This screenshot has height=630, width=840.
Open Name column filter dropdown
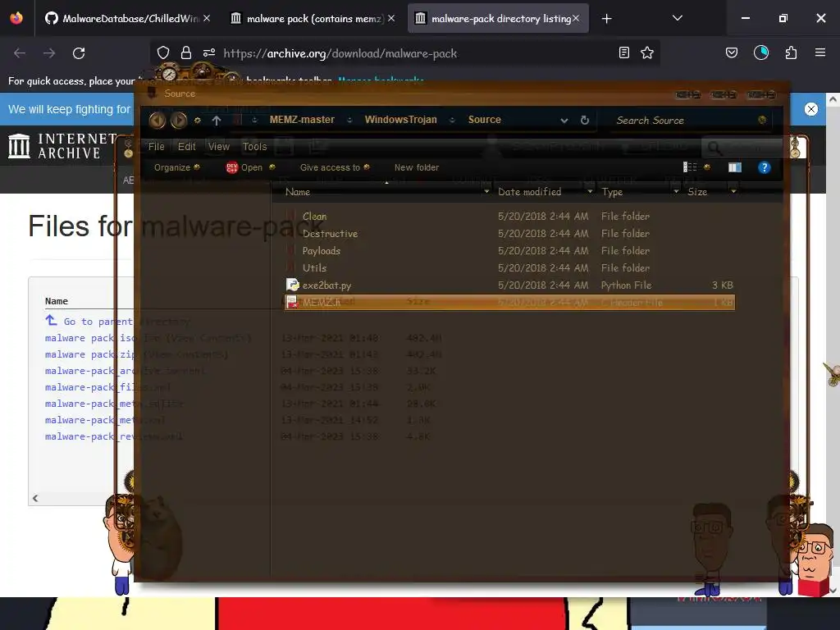coord(486,191)
